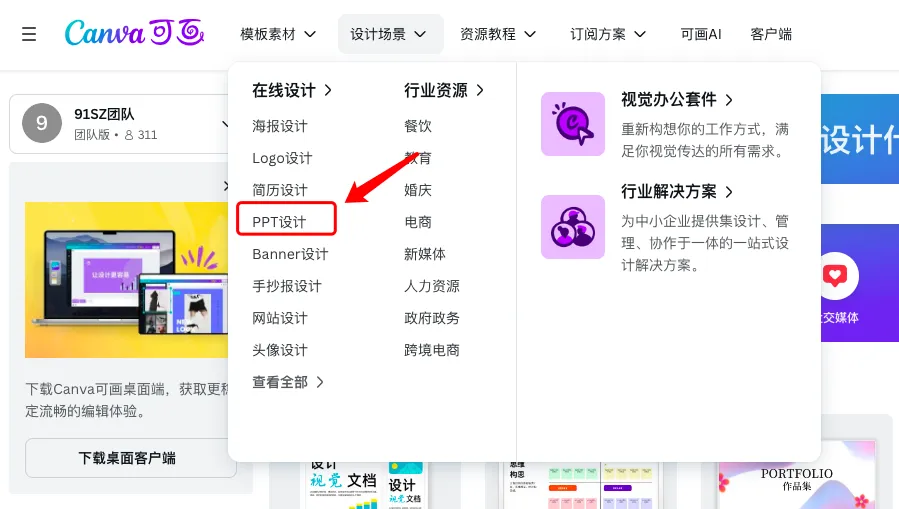Screen dimensions: 899x509
Task: Open 行业解决方案 heading
Action: pos(677,191)
